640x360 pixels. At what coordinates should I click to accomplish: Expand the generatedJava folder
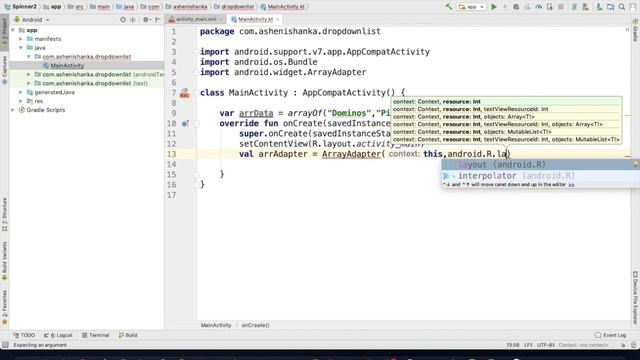coord(21,92)
